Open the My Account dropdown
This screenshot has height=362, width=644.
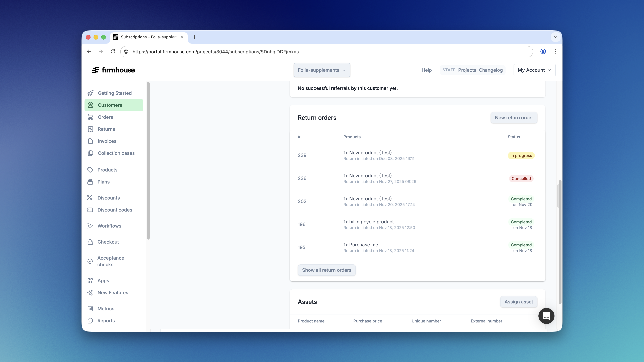tap(534, 70)
